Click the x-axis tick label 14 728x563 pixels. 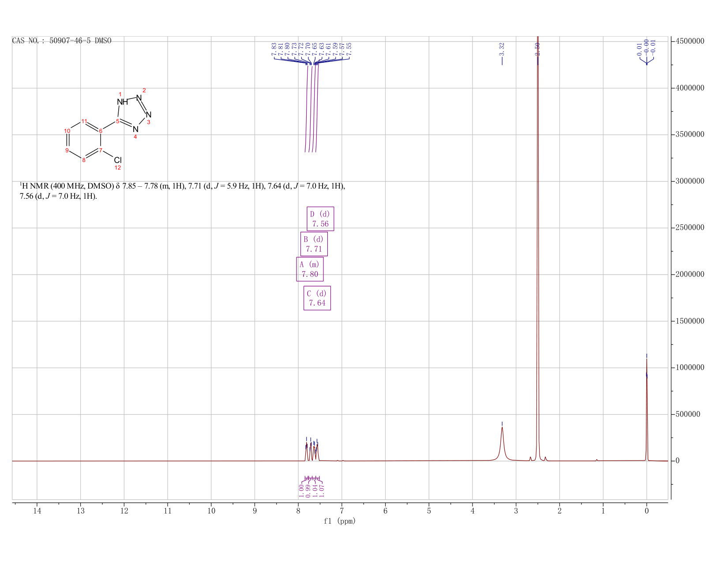[x=37, y=511]
